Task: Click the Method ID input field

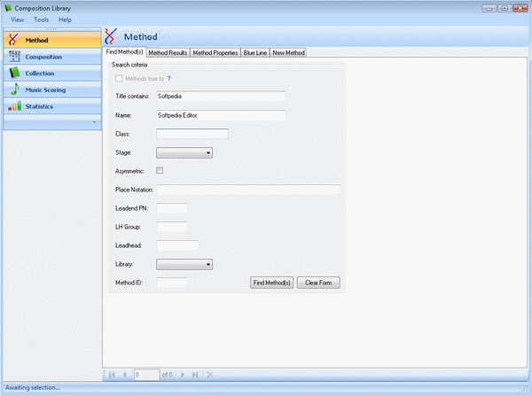Action: pos(172,283)
